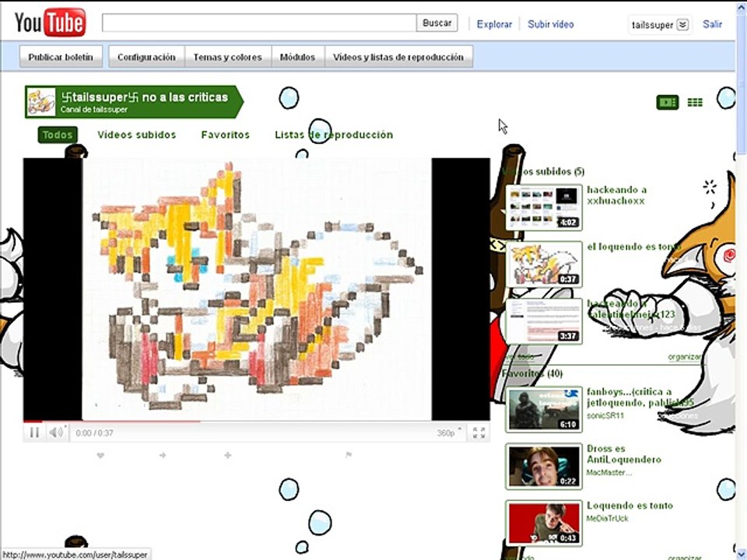Open the 360p quality selector

[449, 432]
